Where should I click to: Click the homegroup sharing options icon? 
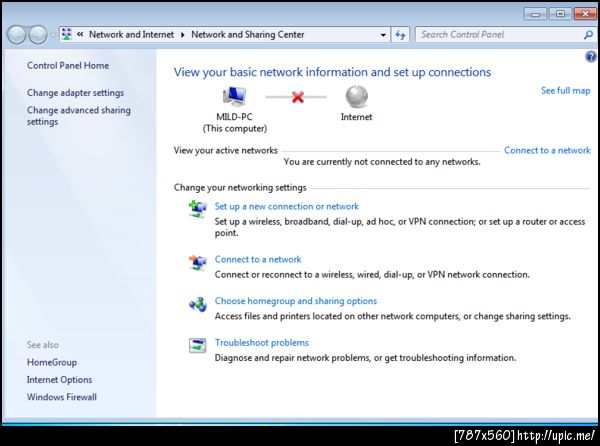point(198,304)
